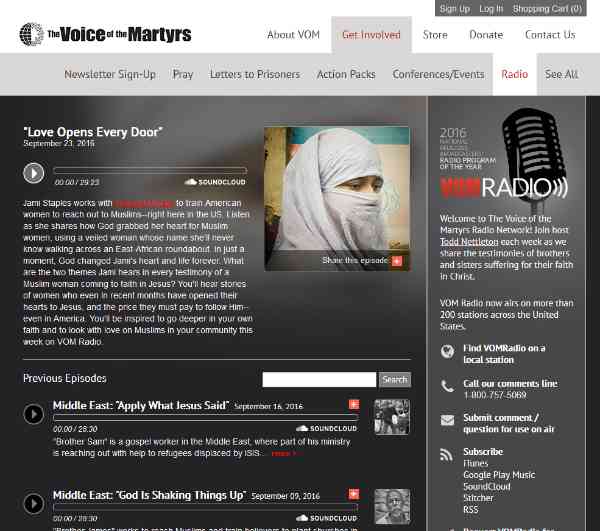Play the 'Love Opens Every Door' episode
Viewport: 600px width, 531px height.
34,173
